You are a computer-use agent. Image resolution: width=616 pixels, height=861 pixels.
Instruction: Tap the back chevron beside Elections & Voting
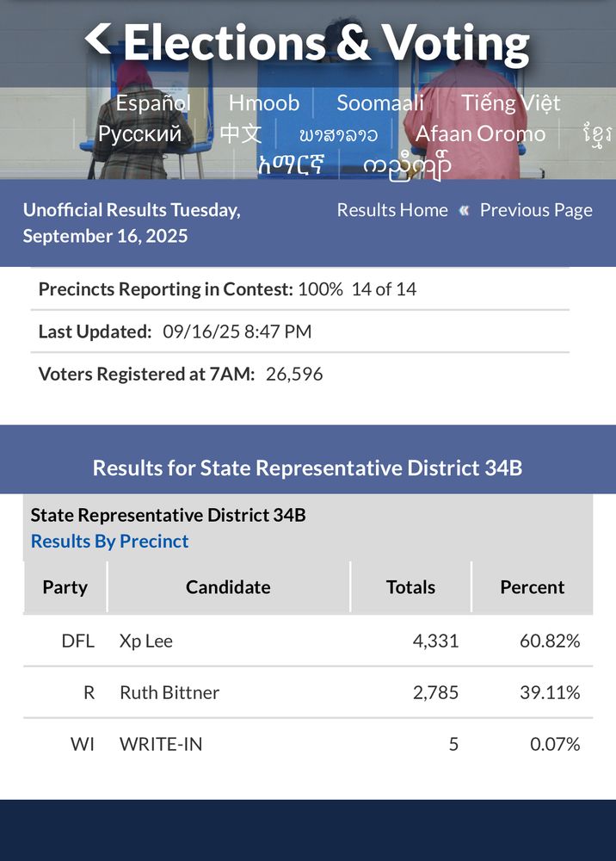pos(98,39)
